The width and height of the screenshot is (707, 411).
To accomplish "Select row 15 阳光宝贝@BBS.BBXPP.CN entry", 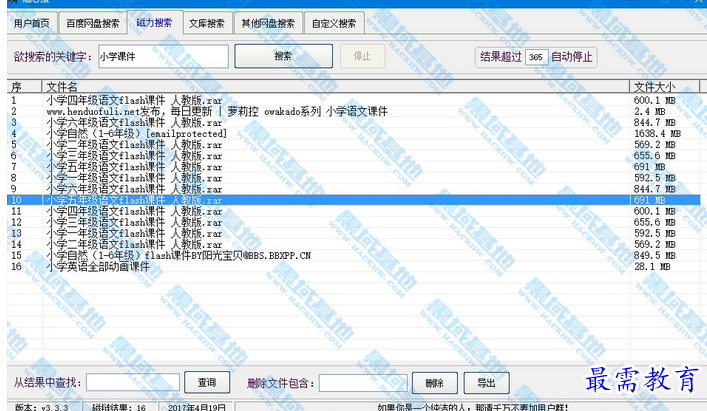I will (x=354, y=256).
